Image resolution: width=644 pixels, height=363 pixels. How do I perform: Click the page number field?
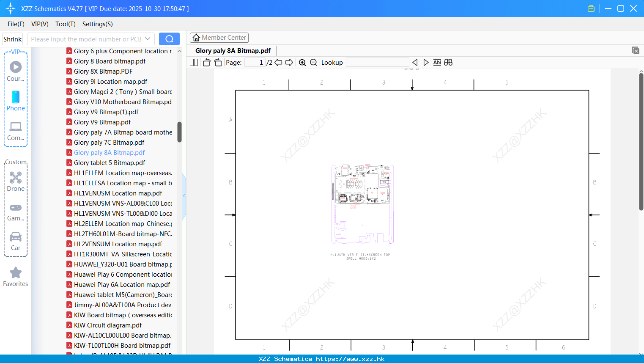click(255, 62)
